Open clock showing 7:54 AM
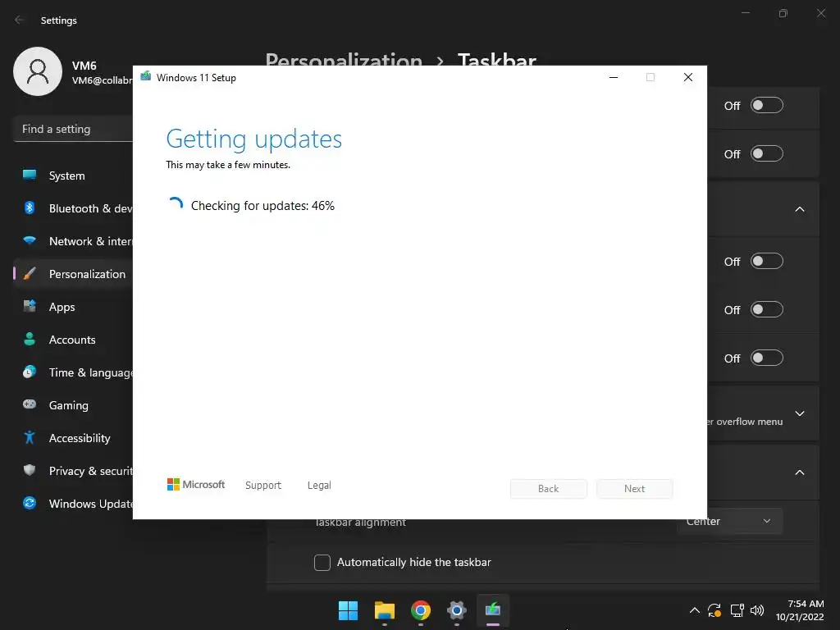Screen dimensions: 840x630 (800, 610)
